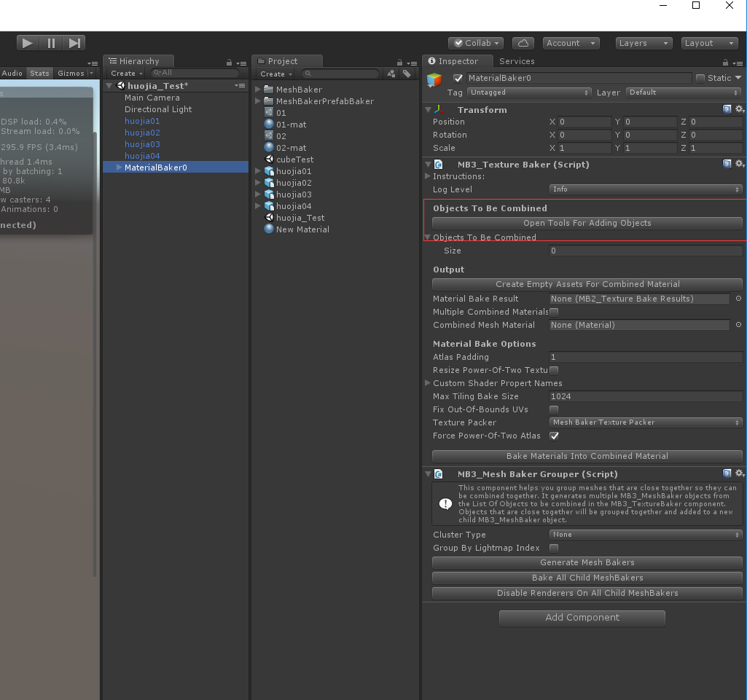Image resolution: width=747 pixels, height=700 pixels.
Task: Open the Transform component settings gear
Action: point(740,109)
